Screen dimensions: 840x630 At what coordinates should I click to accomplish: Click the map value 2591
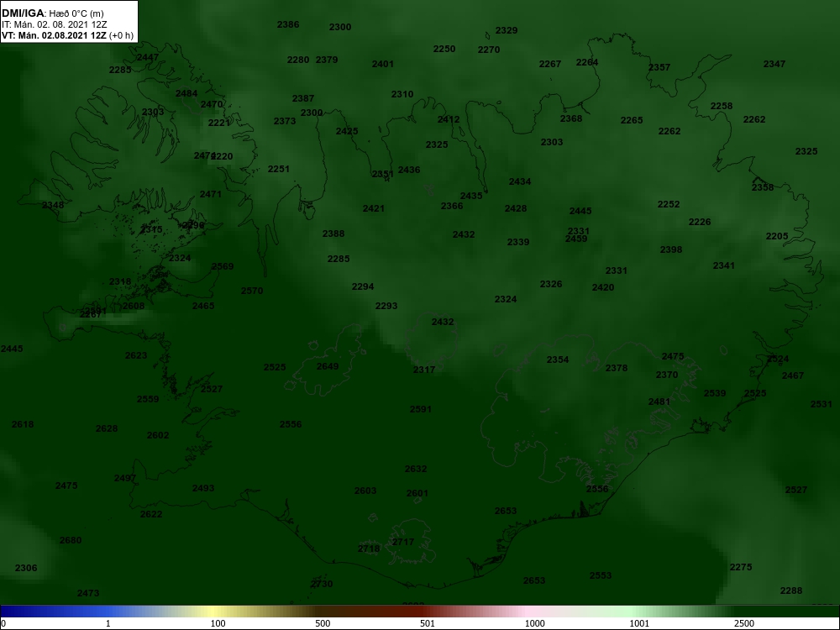tap(421, 409)
